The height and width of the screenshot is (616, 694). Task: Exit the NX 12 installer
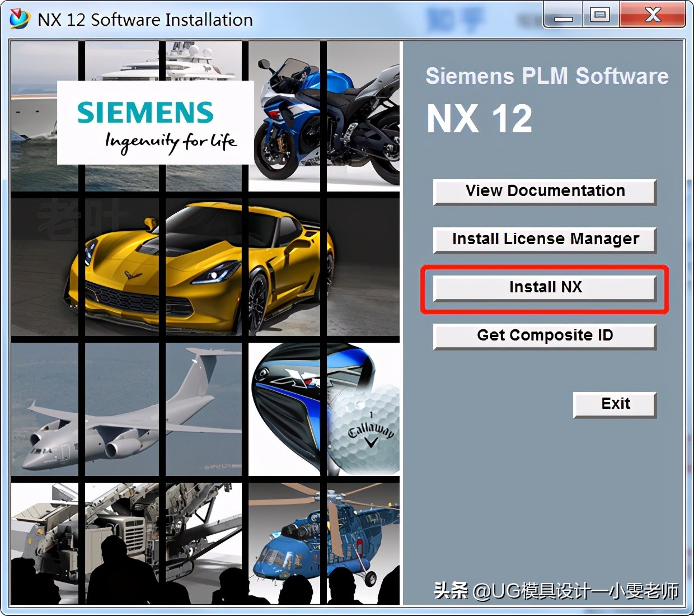coord(615,404)
